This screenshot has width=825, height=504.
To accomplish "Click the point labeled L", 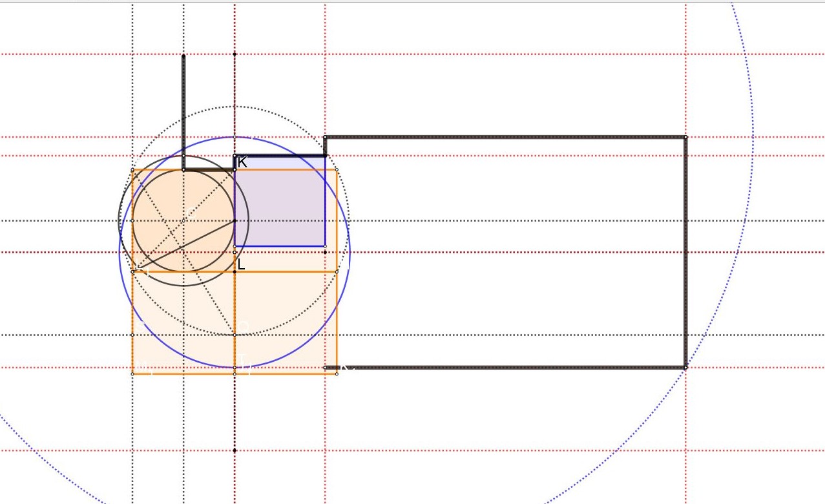I will point(235,252).
